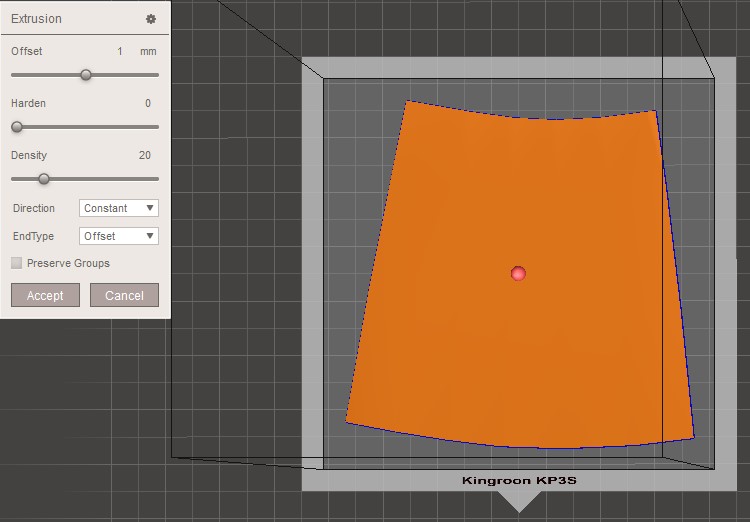Image resolution: width=750 pixels, height=522 pixels.
Task: Click the red pivot sphere on the mesh
Action: click(x=518, y=274)
